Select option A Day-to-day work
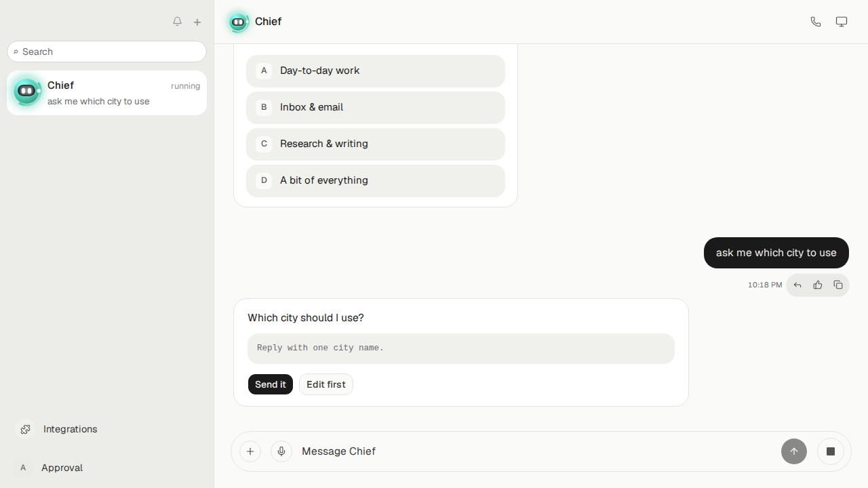This screenshot has width=868, height=488. point(376,70)
